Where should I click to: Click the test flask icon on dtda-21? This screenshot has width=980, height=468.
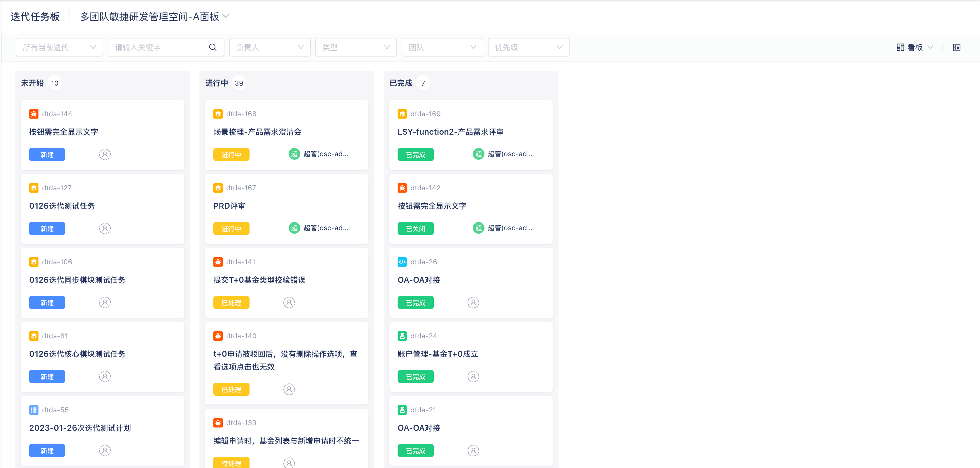tap(402, 410)
